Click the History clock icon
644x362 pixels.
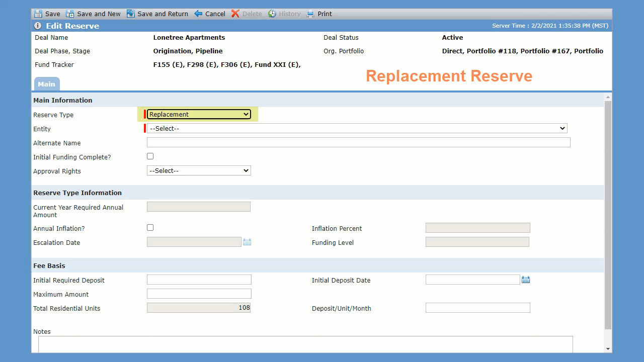point(272,14)
